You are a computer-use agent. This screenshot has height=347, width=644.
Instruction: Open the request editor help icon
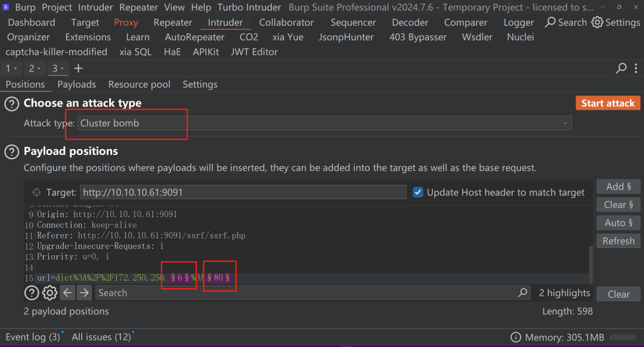tap(32, 293)
